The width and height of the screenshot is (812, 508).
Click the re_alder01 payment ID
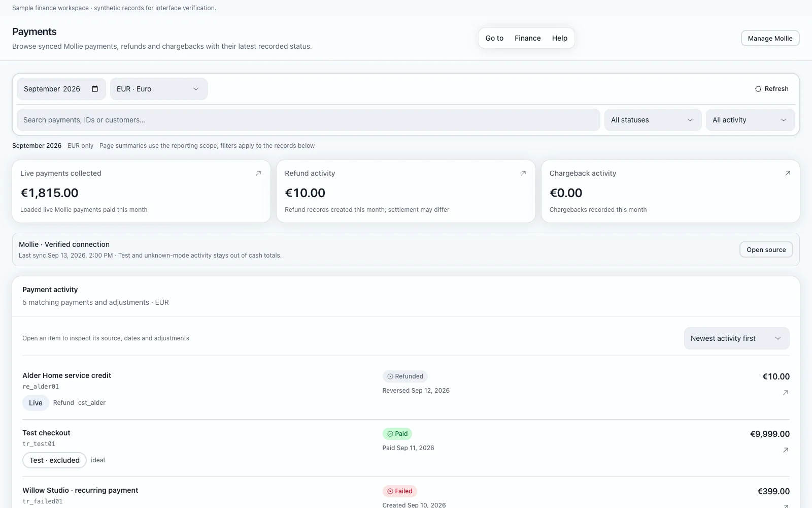41,387
